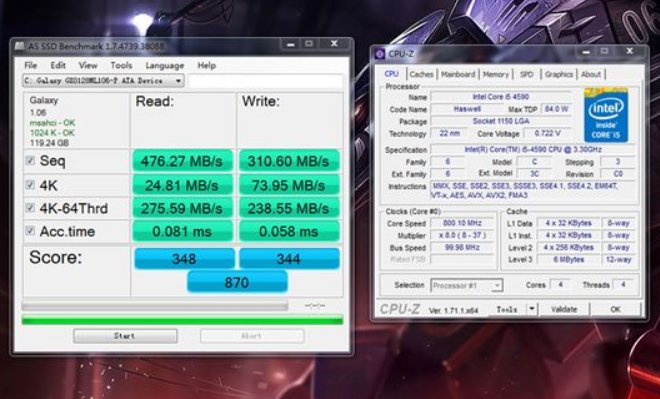660x399 pixels.
Task: Click the write score 344
Action: (289, 258)
